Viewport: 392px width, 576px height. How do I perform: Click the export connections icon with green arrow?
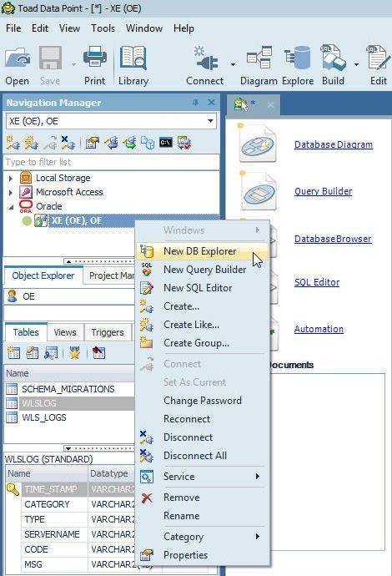point(129,143)
